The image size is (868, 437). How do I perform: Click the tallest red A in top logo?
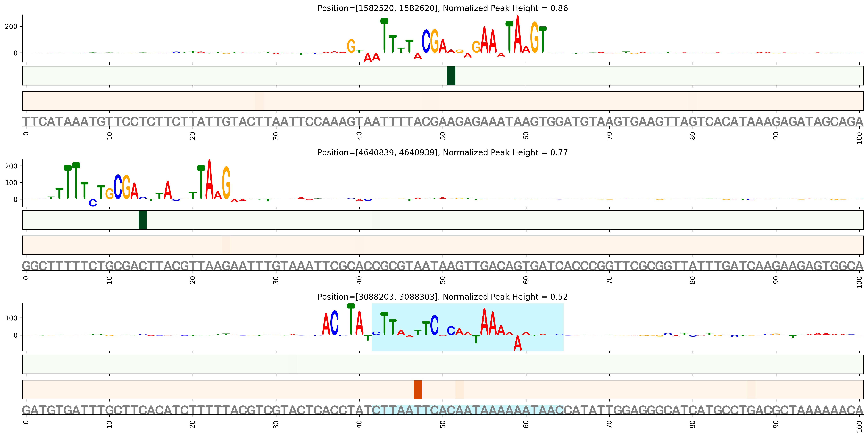518,34
